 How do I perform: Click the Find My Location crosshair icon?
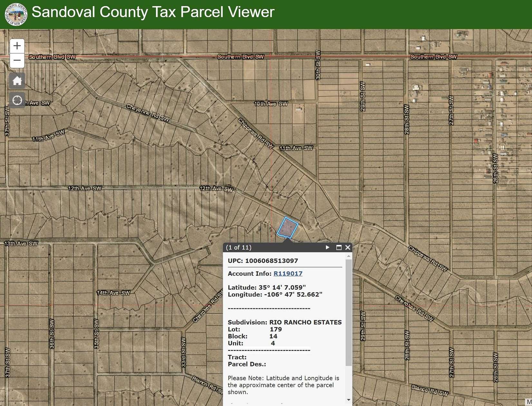[17, 100]
